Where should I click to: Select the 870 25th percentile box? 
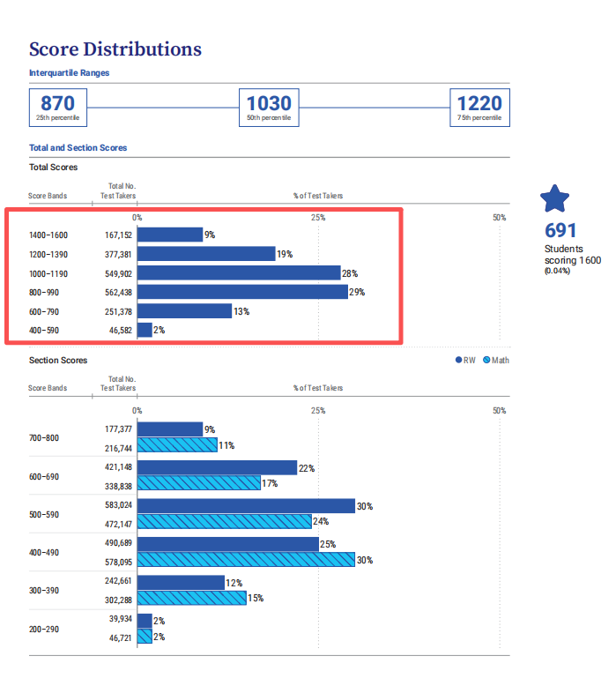tap(58, 108)
